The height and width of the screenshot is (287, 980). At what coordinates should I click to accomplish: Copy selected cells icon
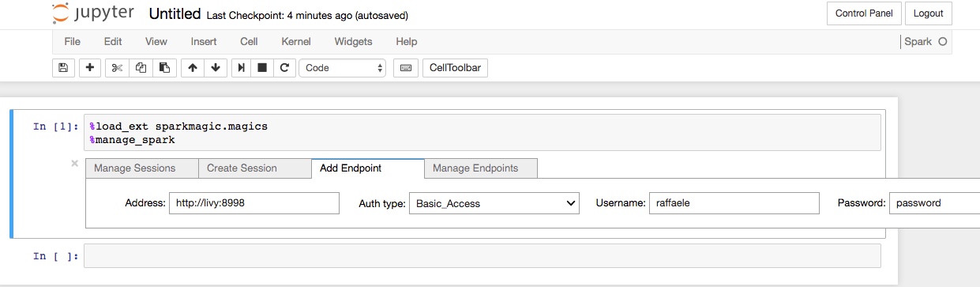coord(141,68)
